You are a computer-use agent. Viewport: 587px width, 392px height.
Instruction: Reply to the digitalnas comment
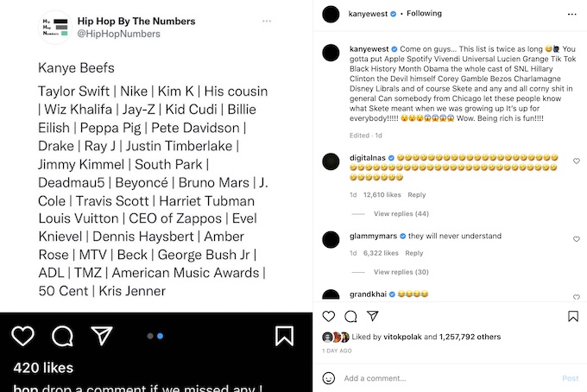tap(417, 195)
